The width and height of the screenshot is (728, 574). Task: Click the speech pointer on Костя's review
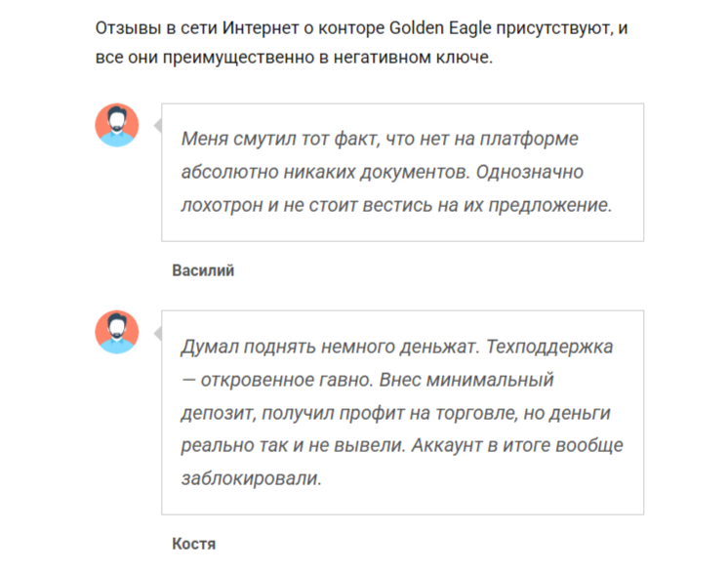(x=157, y=333)
